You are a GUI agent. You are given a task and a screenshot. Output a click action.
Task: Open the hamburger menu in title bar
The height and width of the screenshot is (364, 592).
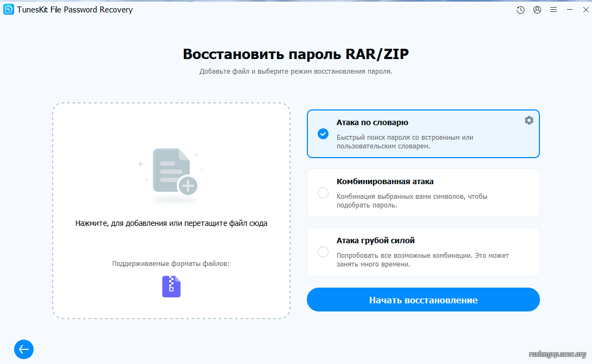pyautogui.click(x=554, y=10)
